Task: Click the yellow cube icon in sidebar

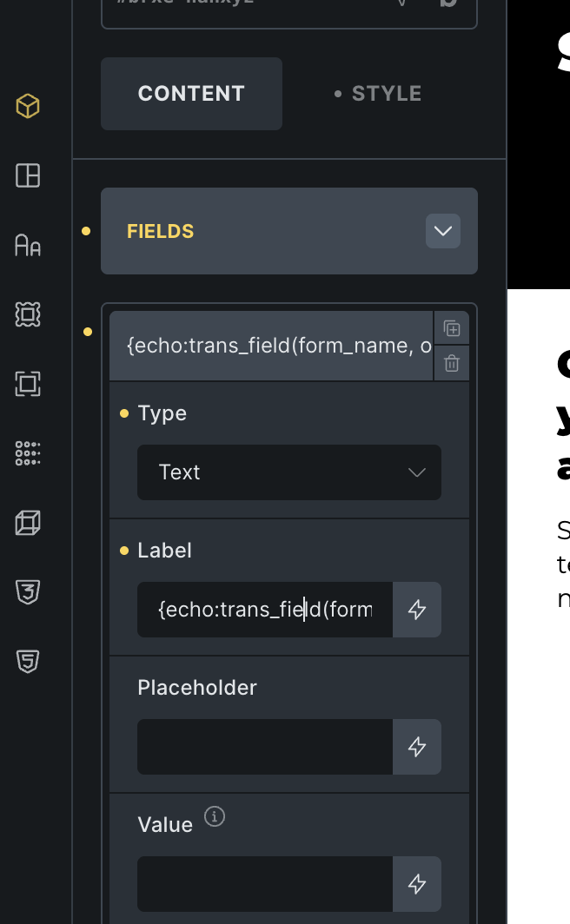Action: [x=28, y=106]
